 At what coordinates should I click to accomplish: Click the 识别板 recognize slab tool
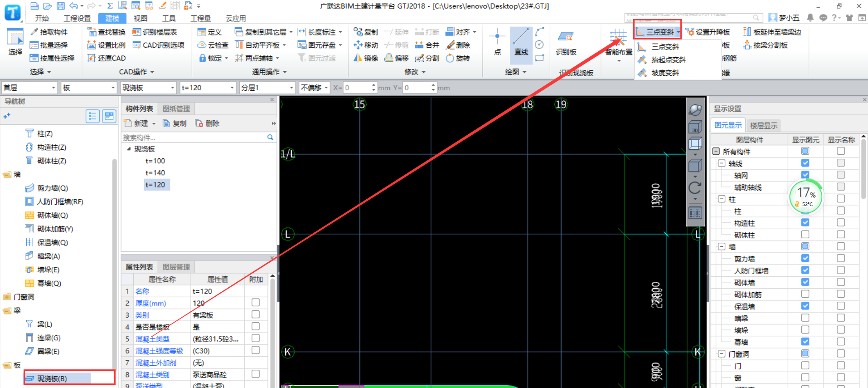pyautogui.click(x=566, y=43)
